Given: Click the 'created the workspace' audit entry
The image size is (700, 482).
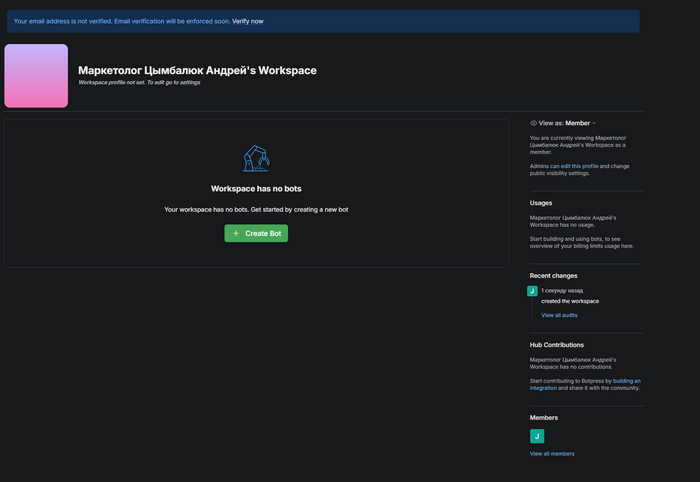Looking at the screenshot, I should (570, 301).
